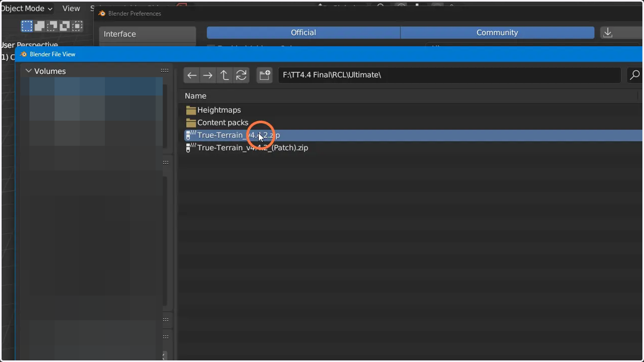Click the Blender File View title icon
This screenshot has height=362, width=644.
(x=24, y=54)
